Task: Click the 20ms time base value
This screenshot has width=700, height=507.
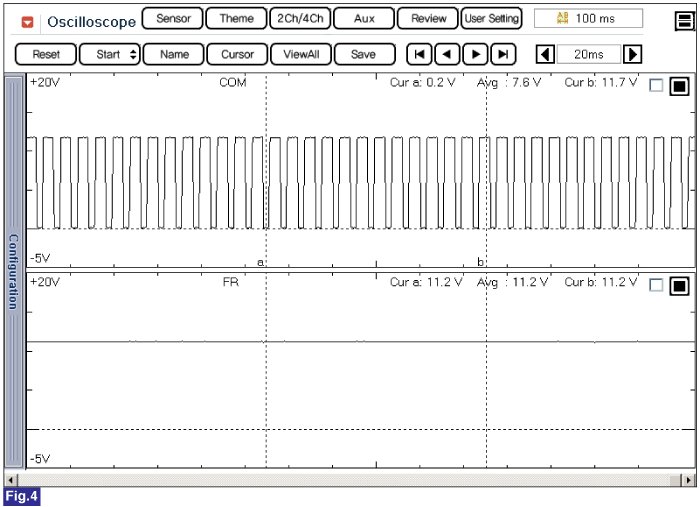Action: (588, 54)
